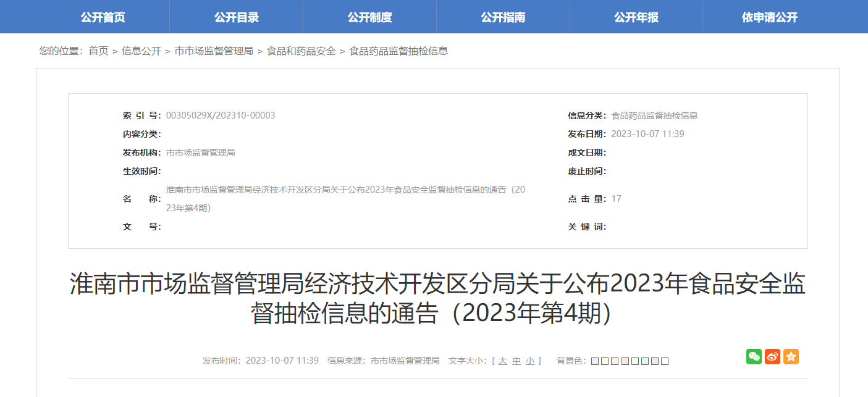Viewport: 868px width, 397px height.
Task: Click 首页 breadcrumb link
Action: [98, 51]
